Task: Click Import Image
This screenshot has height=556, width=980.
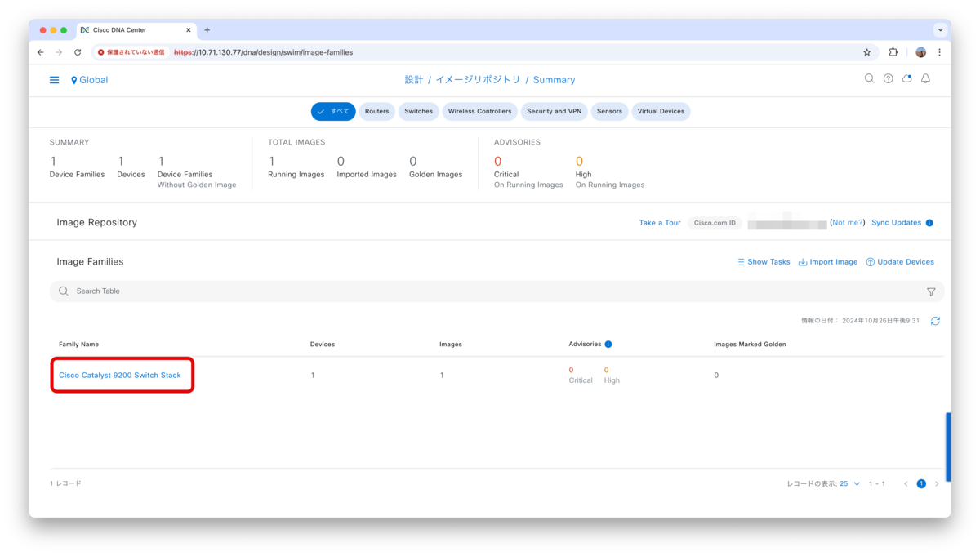Action: point(828,262)
